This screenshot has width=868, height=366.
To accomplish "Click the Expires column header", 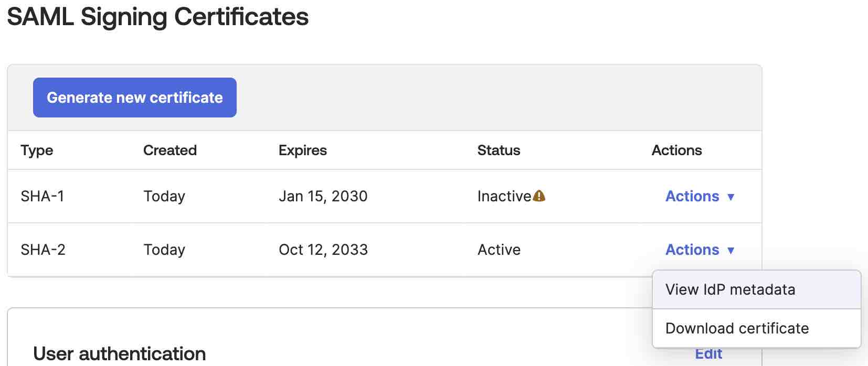I will click(303, 150).
